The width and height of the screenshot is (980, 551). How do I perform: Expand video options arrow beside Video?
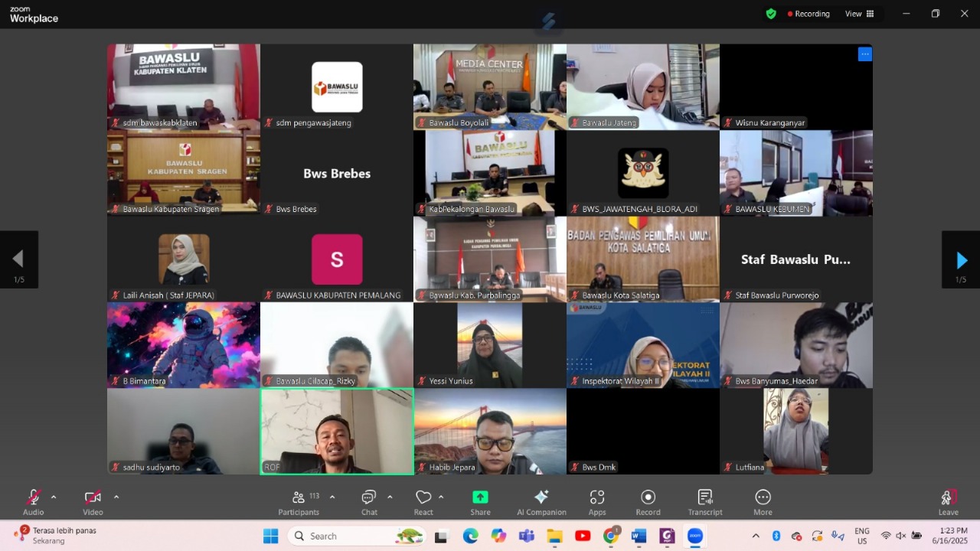tap(116, 497)
